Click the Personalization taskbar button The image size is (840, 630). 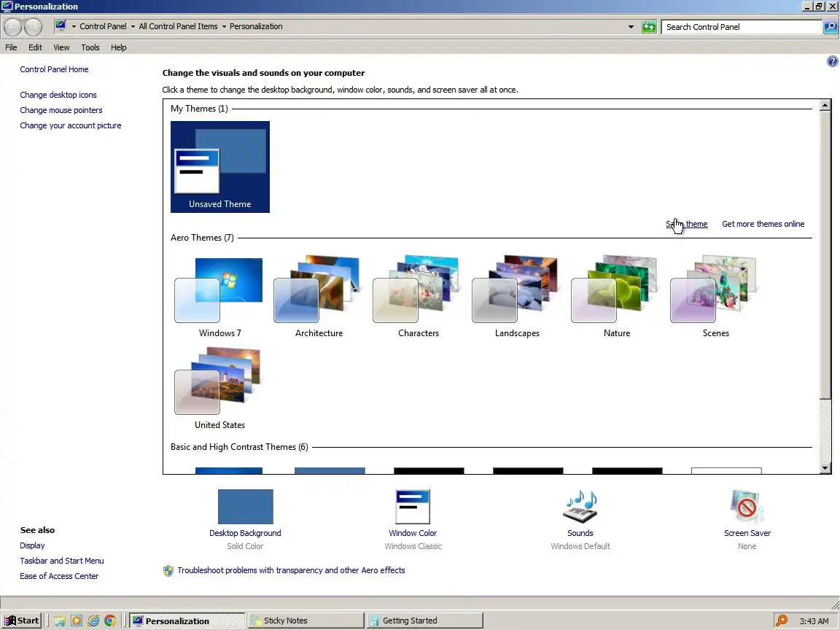click(x=187, y=621)
